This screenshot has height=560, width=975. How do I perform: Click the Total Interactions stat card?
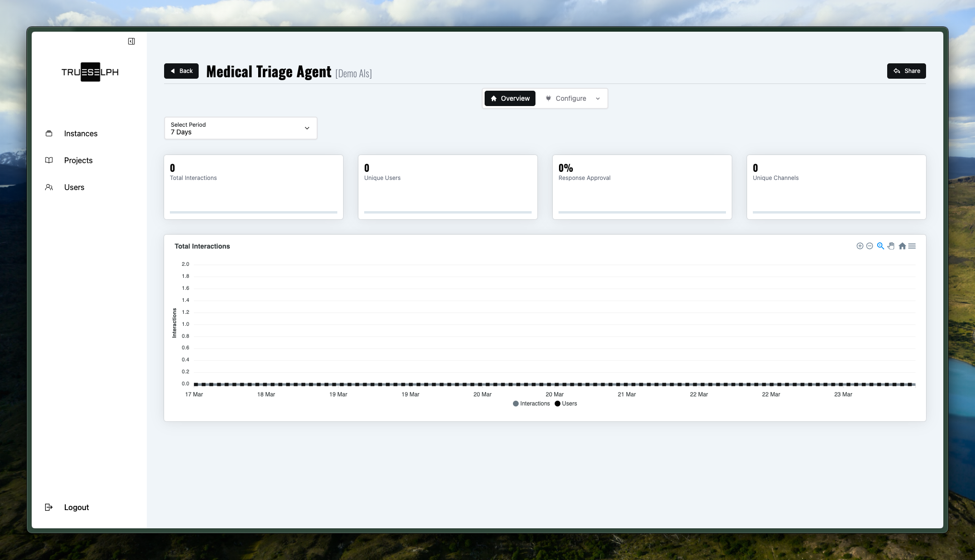tap(253, 187)
